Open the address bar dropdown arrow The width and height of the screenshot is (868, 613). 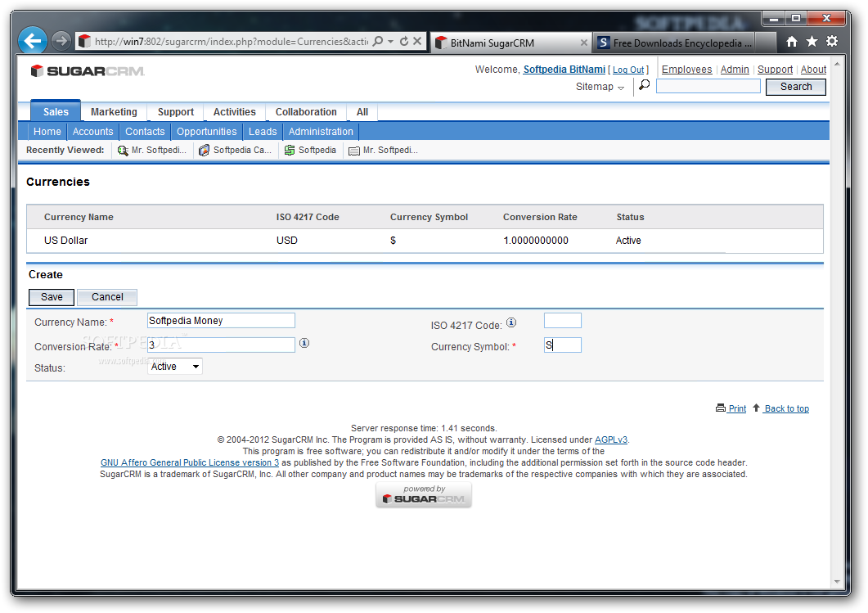pos(391,42)
